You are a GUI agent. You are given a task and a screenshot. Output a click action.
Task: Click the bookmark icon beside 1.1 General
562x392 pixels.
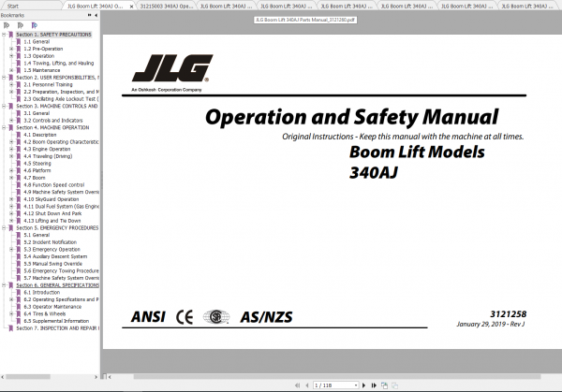(x=19, y=41)
